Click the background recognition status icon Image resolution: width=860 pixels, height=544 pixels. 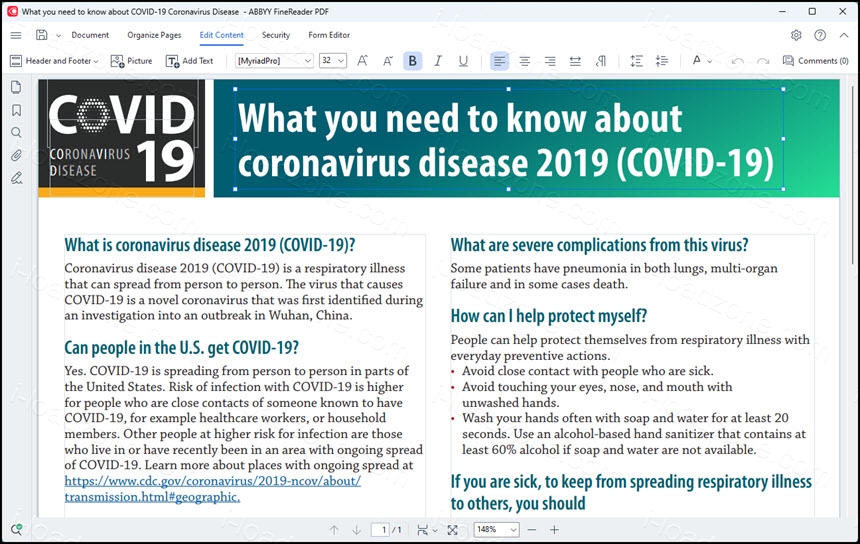[x=16, y=529]
